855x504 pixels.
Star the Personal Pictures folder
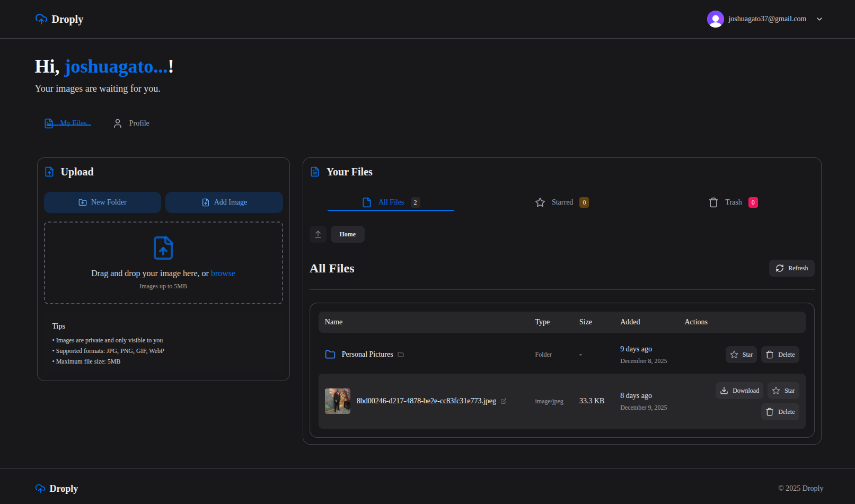coord(741,355)
